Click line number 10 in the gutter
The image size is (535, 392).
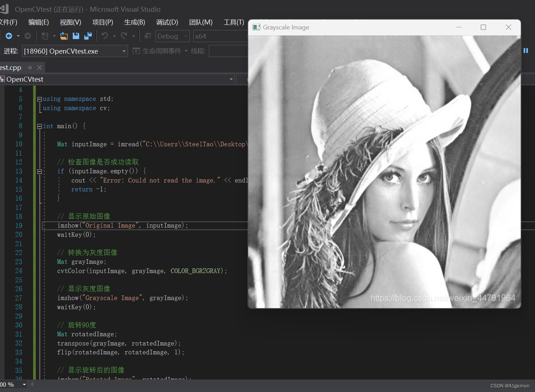(18, 144)
